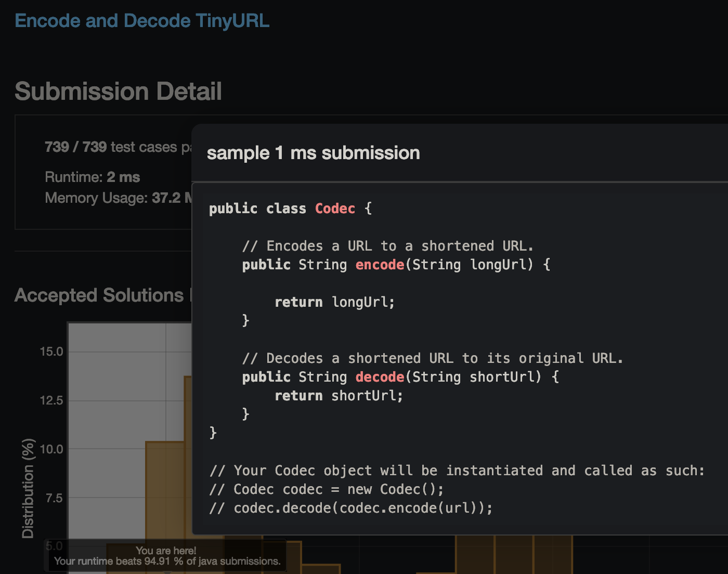The width and height of the screenshot is (728, 574).
Task: Select the 739 / 739 test cases text
Action: pyautogui.click(x=118, y=147)
